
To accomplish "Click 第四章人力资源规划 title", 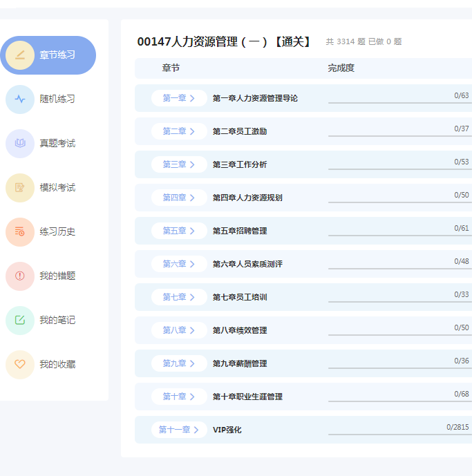I will (247, 198).
